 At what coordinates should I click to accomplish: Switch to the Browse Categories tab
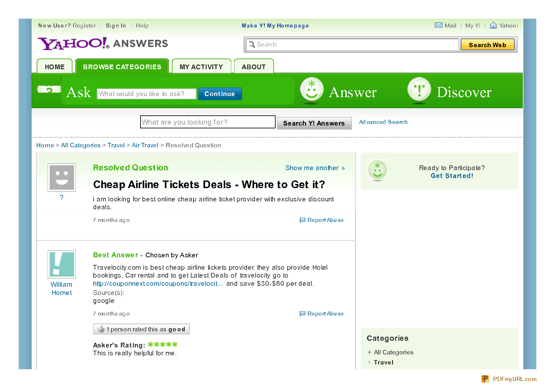[x=122, y=67]
